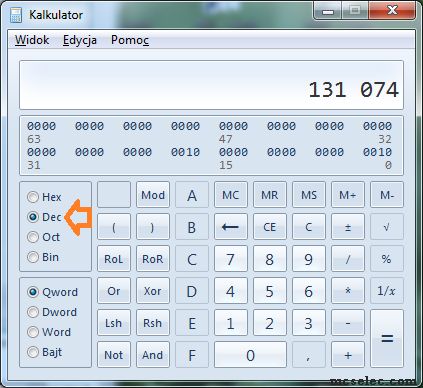Click the reciprocal 1/x key

[387, 291]
